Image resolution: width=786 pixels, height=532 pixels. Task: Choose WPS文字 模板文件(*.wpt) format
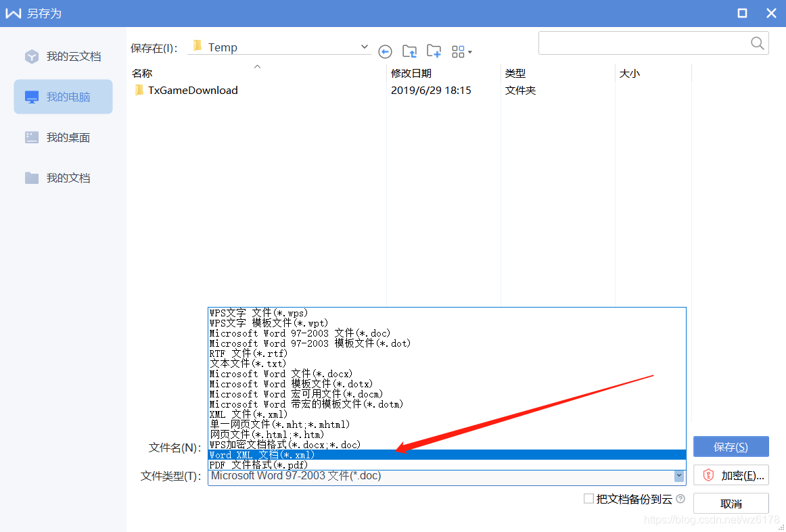pyautogui.click(x=446, y=323)
